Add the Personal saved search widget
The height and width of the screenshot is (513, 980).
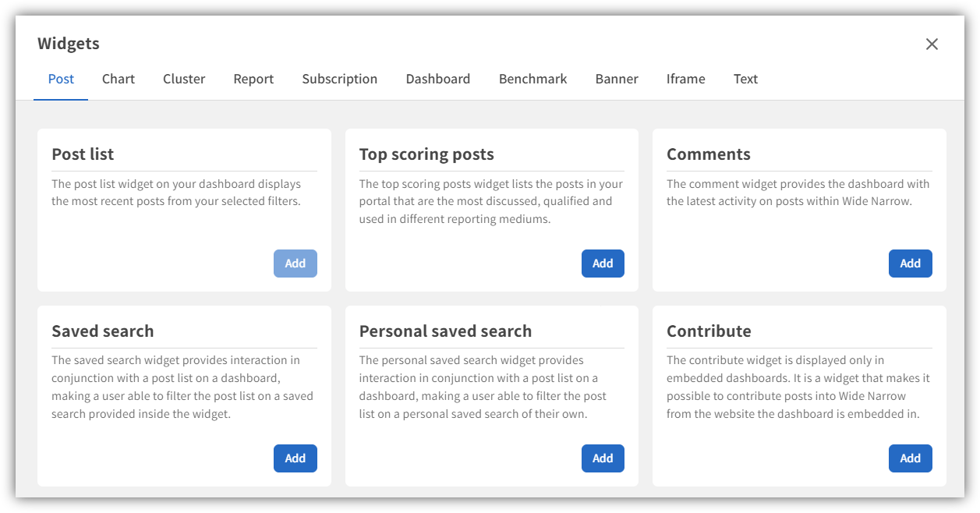(x=603, y=458)
